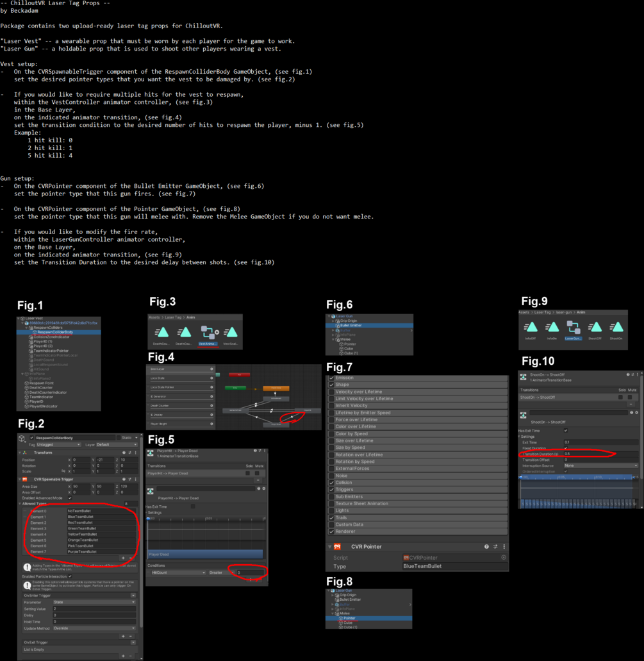Add element with Allowed Types plus button
Image resolution: width=644 pixels, height=661 pixels.
coord(123,558)
